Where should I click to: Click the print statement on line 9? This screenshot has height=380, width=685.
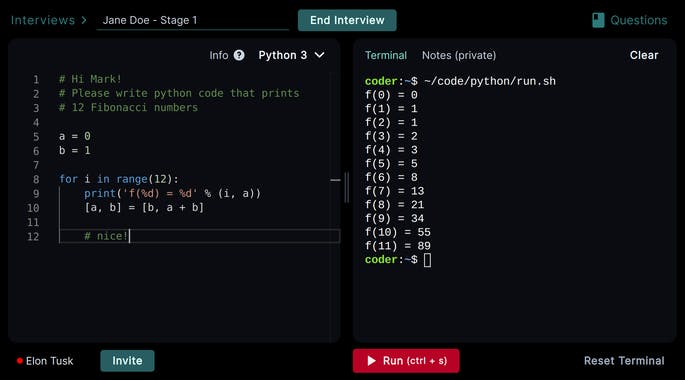click(x=172, y=193)
